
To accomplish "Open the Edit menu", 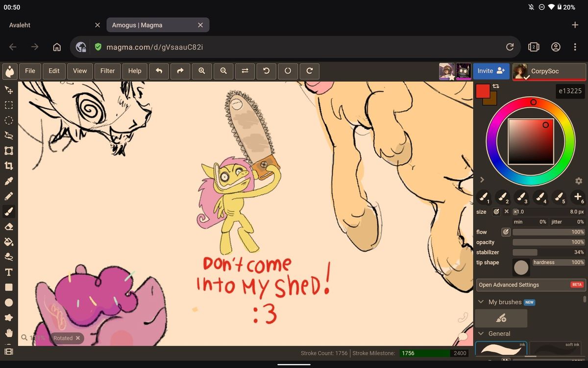I will [54, 71].
